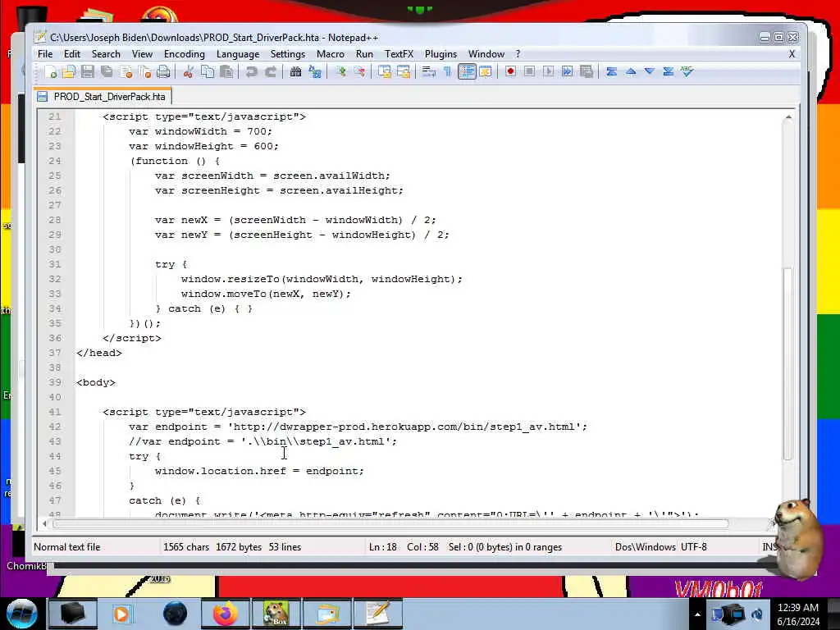Click the Stop Recording macro icon
This screenshot has height=630, width=840.
point(529,71)
